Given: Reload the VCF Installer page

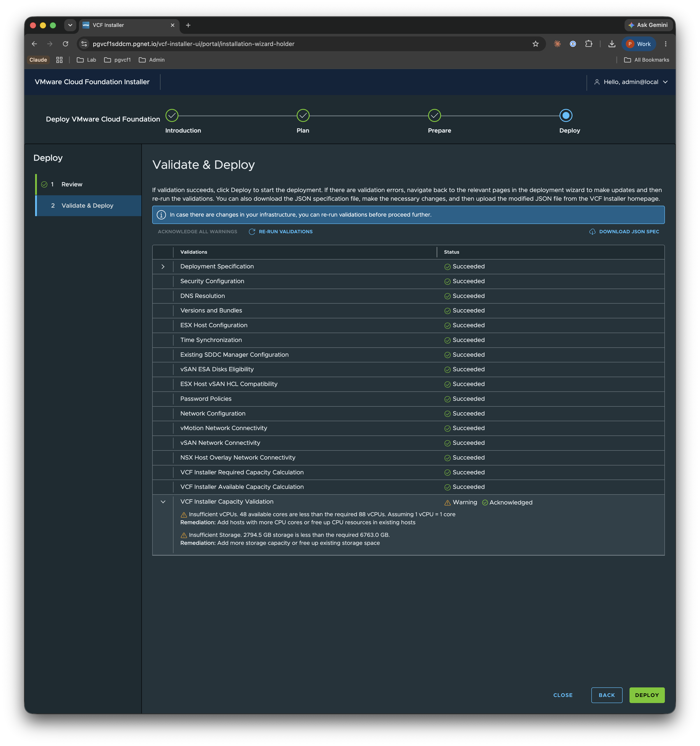Looking at the screenshot, I should click(66, 44).
